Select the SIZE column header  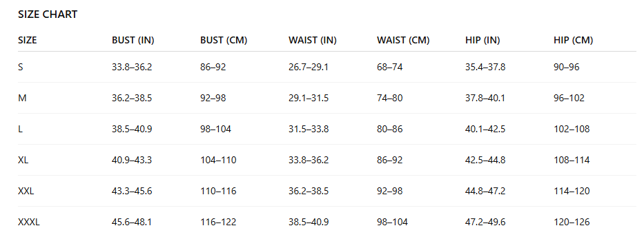point(28,40)
